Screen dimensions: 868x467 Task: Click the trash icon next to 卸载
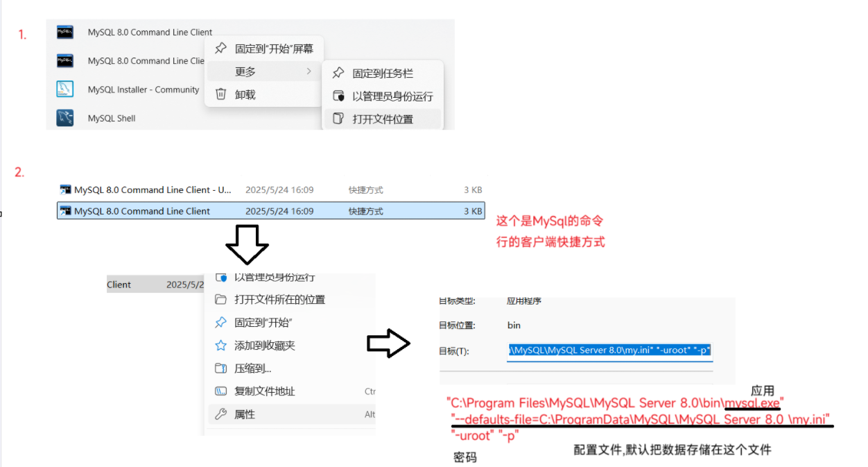[x=220, y=94]
